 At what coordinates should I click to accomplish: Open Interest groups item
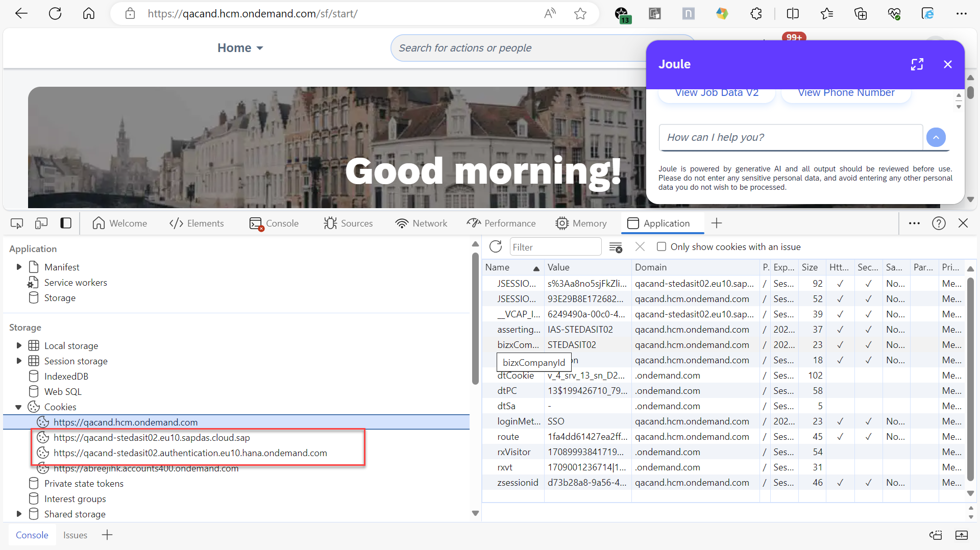click(75, 499)
